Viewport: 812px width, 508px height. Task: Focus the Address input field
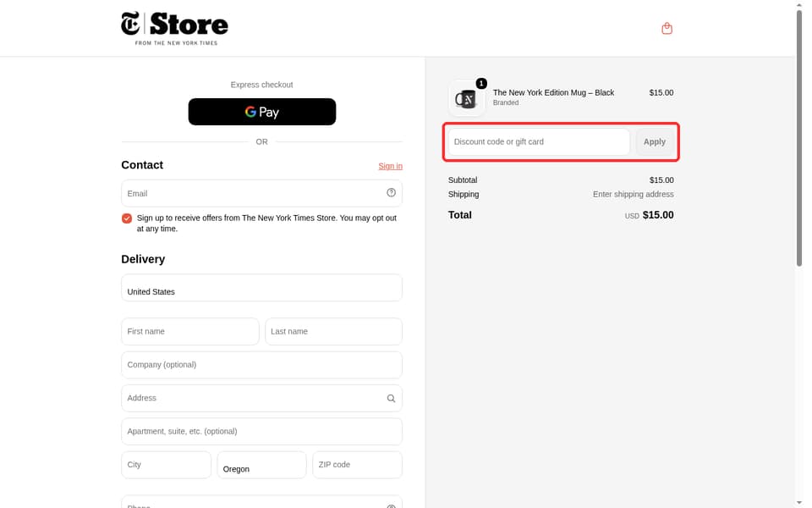[261, 398]
